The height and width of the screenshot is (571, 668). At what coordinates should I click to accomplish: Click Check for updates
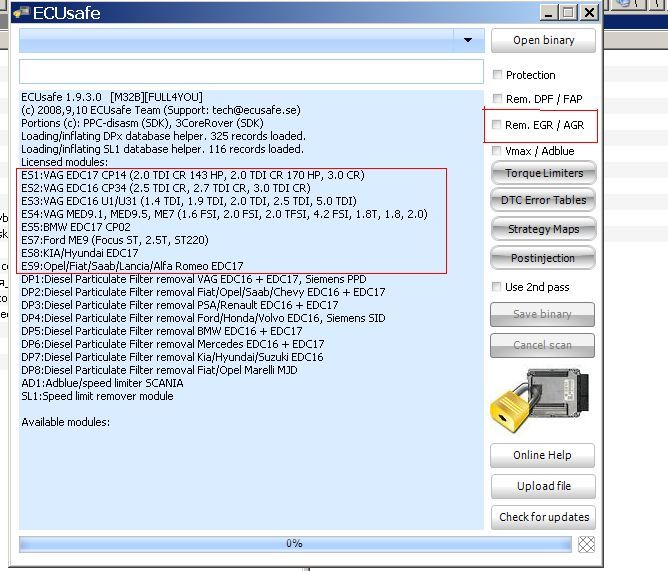(x=543, y=517)
